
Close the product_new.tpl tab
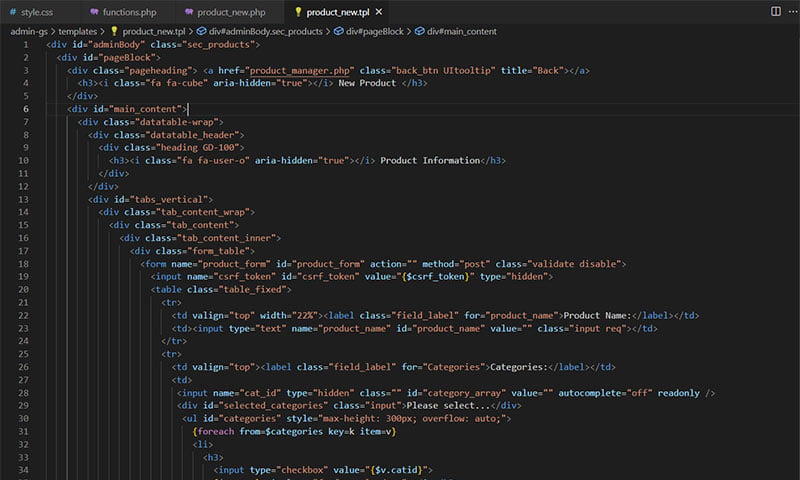point(379,12)
